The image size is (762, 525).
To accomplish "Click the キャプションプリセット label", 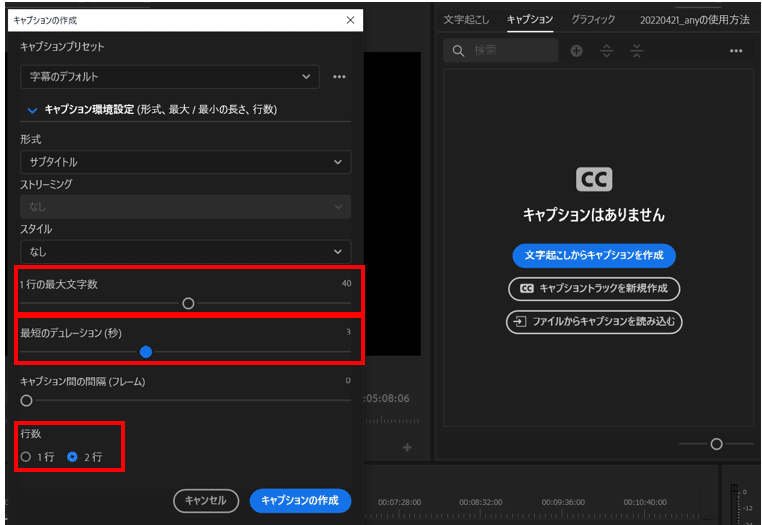I will (x=62, y=47).
